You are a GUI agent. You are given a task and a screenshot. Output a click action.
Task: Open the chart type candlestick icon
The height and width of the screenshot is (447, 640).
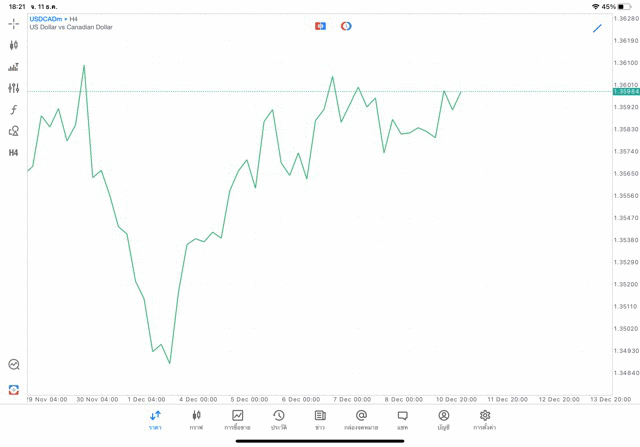click(x=13, y=45)
